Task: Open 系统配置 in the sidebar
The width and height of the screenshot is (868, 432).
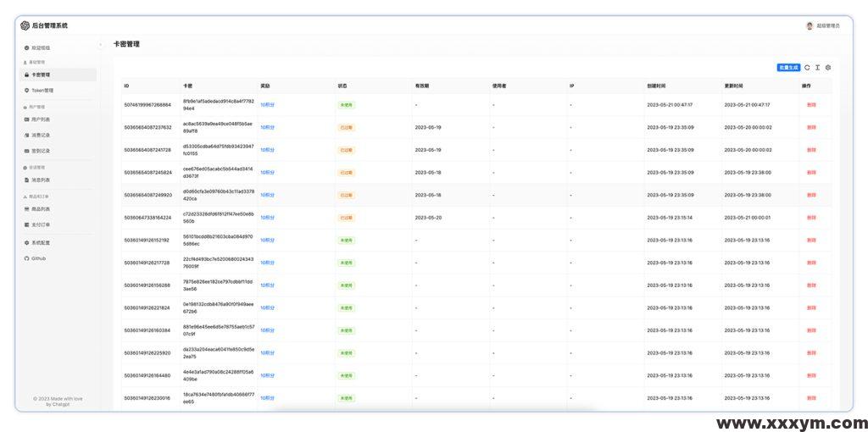Action: coord(41,242)
